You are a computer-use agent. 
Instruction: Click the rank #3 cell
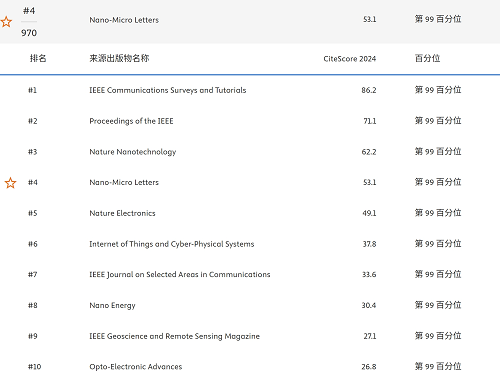click(x=33, y=152)
